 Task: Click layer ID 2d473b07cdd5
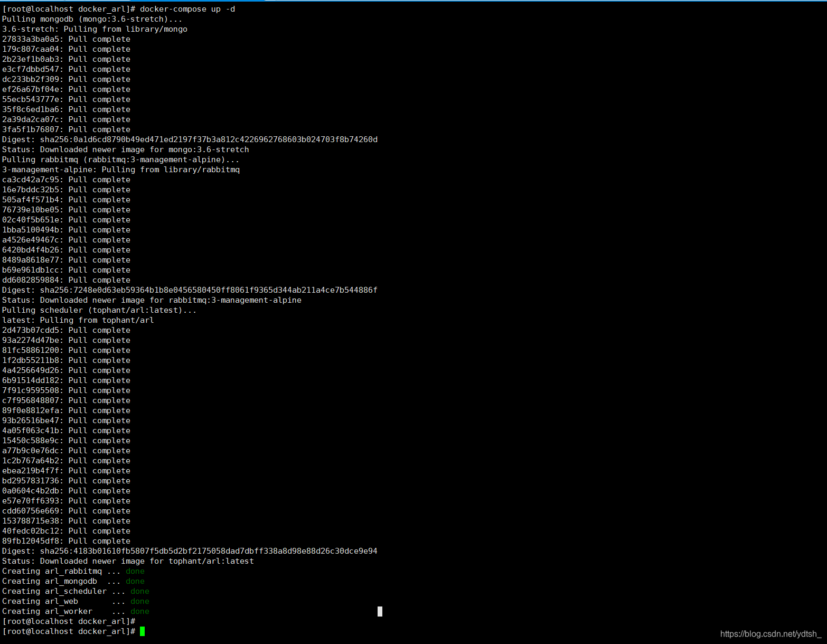pyautogui.click(x=31, y=330)
